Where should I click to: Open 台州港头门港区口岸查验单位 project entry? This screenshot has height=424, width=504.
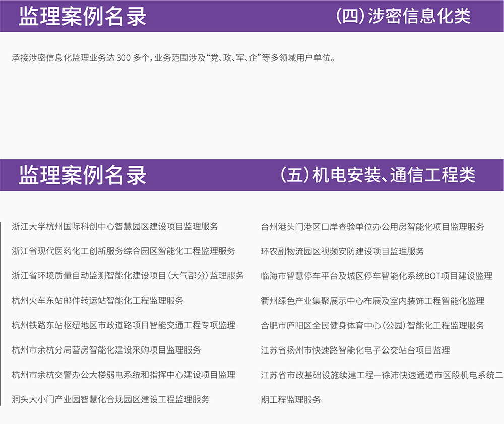pos(372,227)
